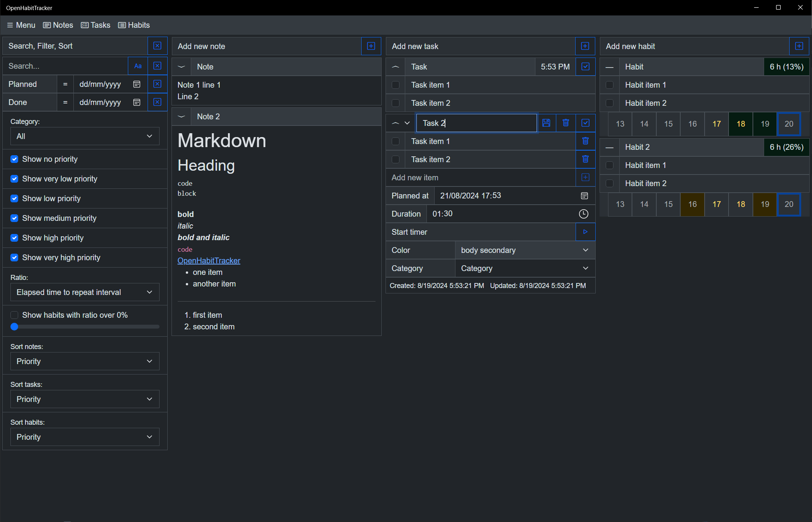Open the Color dropdown showing body secondary

(x=525, y=250)
